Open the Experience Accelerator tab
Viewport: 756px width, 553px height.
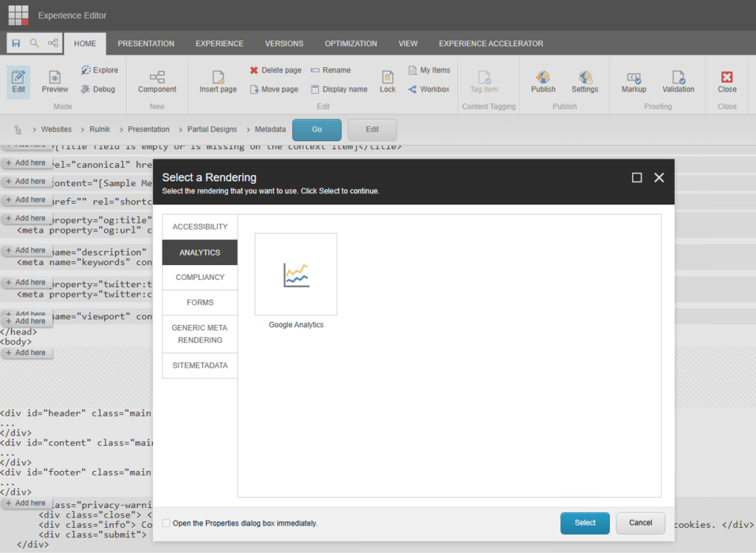[x=491, y=44]
